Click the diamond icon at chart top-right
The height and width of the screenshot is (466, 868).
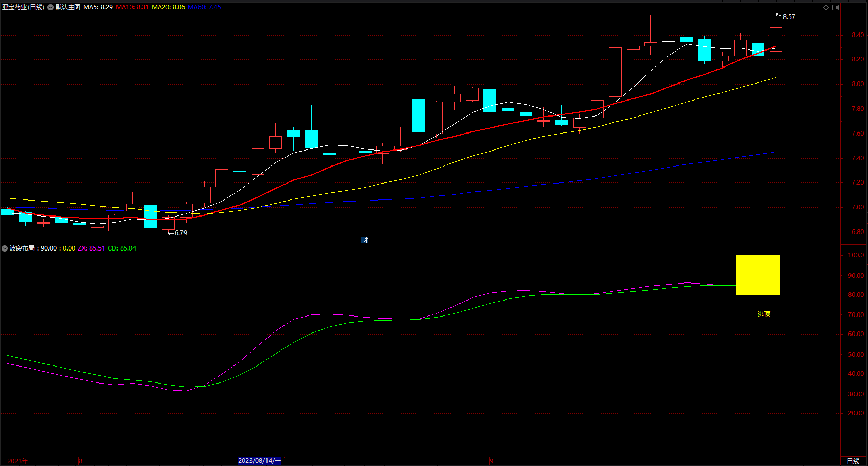click(x=826, y=7)
